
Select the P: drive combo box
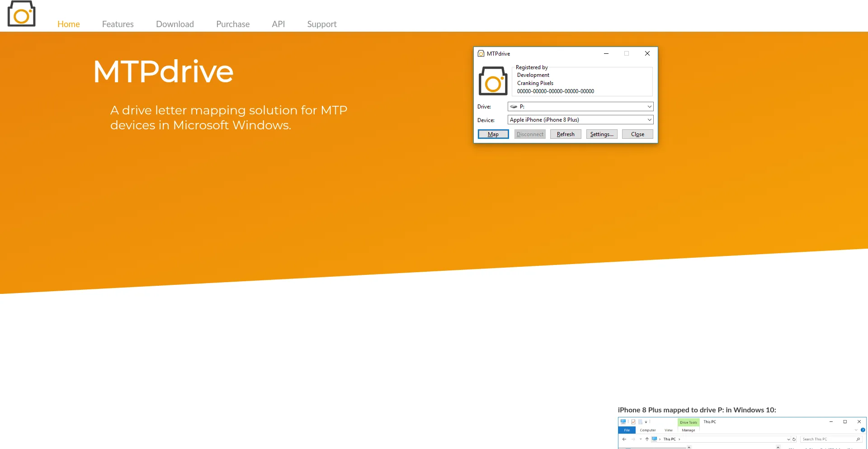point(580,107)
